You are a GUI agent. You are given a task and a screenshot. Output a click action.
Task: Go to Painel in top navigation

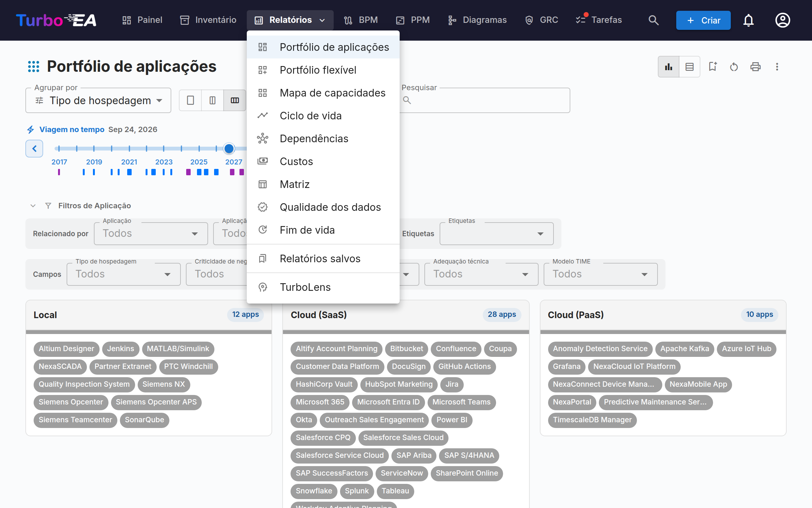pyautogui.click(x=142, y=20)
